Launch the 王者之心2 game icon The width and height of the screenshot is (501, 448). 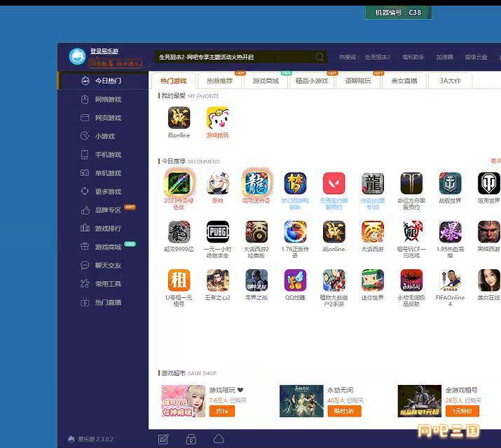[x=218, y=280]
